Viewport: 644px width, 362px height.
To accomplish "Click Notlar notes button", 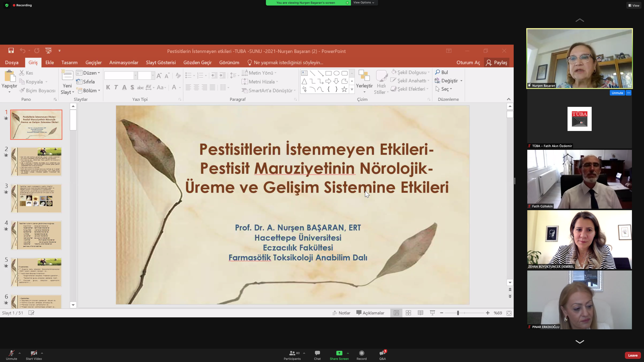I will [341, 313].
